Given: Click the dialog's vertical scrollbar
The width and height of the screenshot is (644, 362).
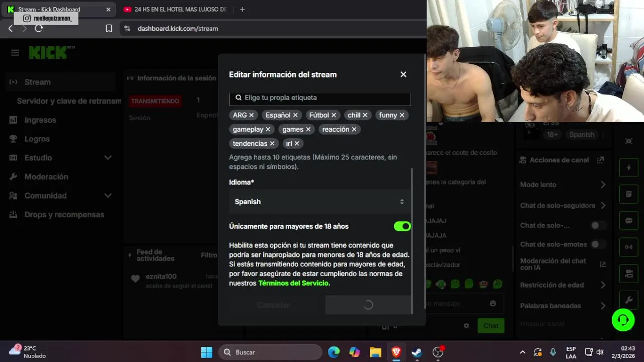Looking at the screenshot, I should [412, 241].
